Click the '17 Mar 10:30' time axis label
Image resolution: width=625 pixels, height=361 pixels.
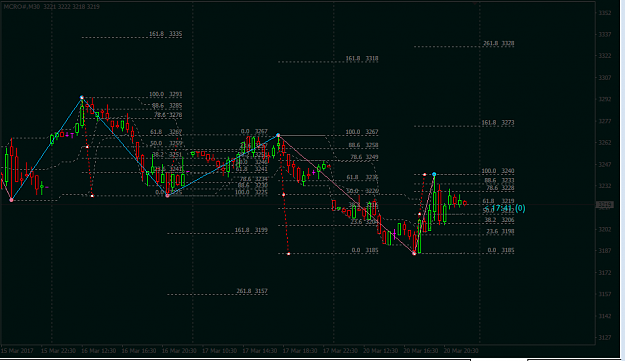219,351
